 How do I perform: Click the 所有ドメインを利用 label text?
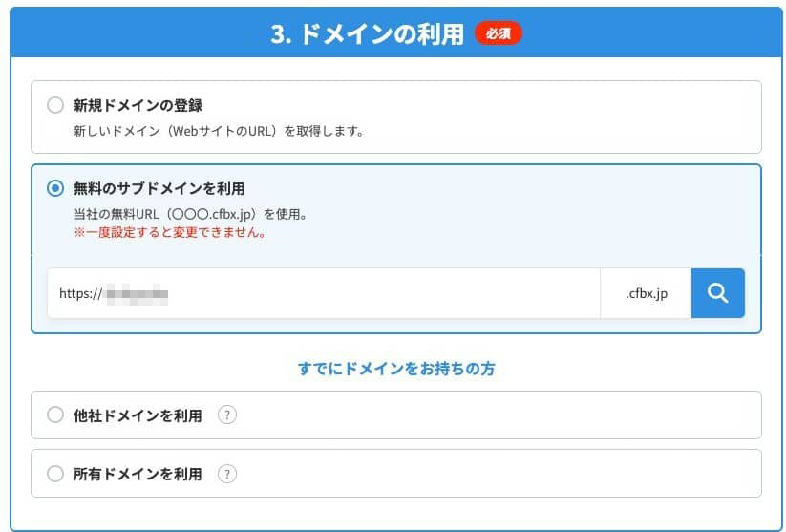[x=138, y=474]
